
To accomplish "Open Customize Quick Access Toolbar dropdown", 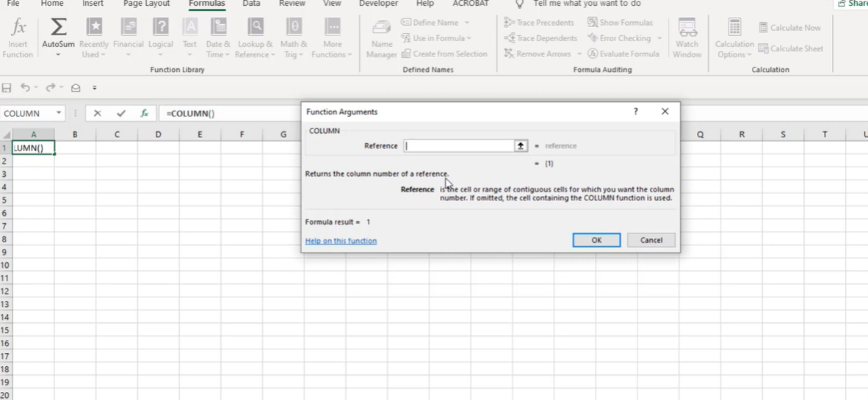I will tap(95, 87).
